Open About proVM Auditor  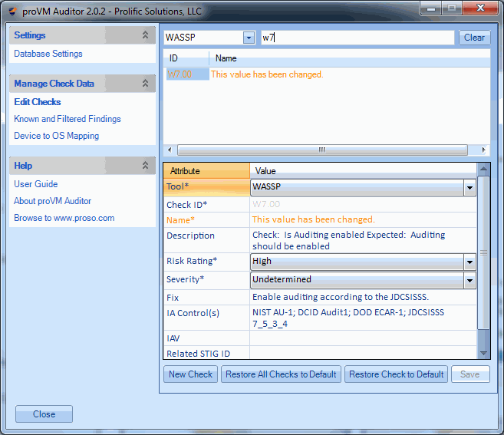click(52, 201)
